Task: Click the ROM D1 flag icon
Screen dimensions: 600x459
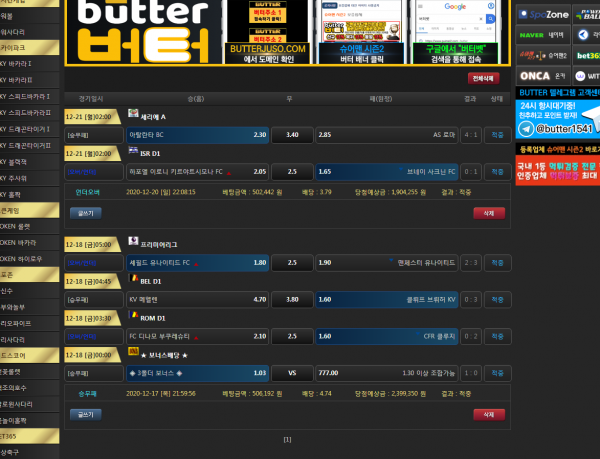Action: (134, 317)
